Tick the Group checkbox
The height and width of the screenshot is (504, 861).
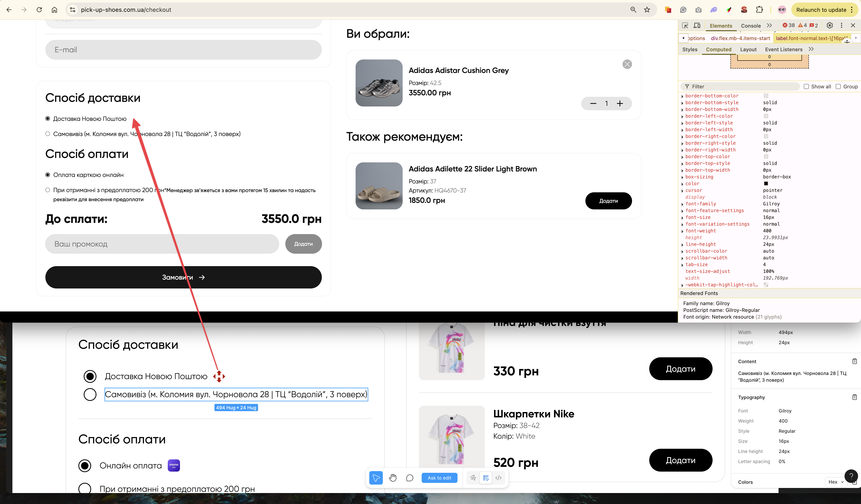[838, 86]
